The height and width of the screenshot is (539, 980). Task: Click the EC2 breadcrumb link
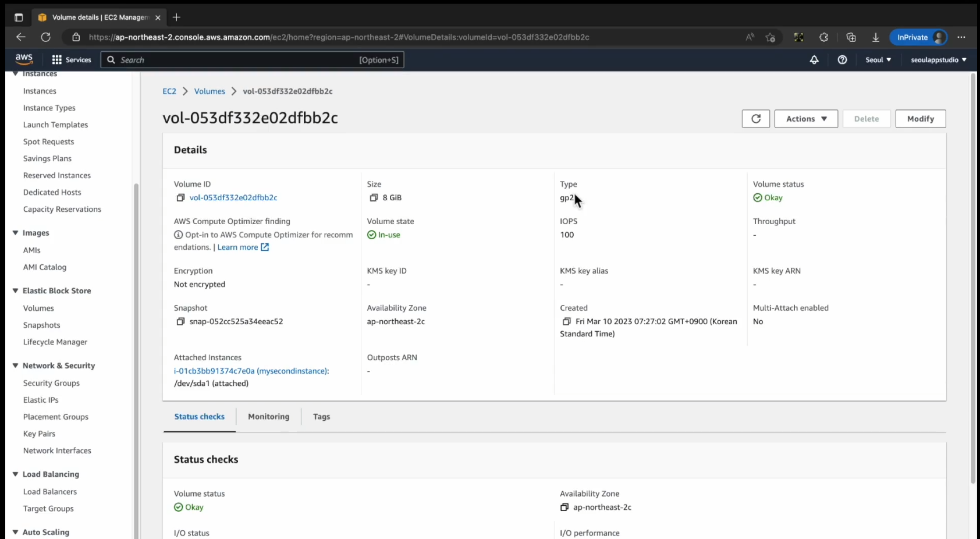(x=169, y=91)
